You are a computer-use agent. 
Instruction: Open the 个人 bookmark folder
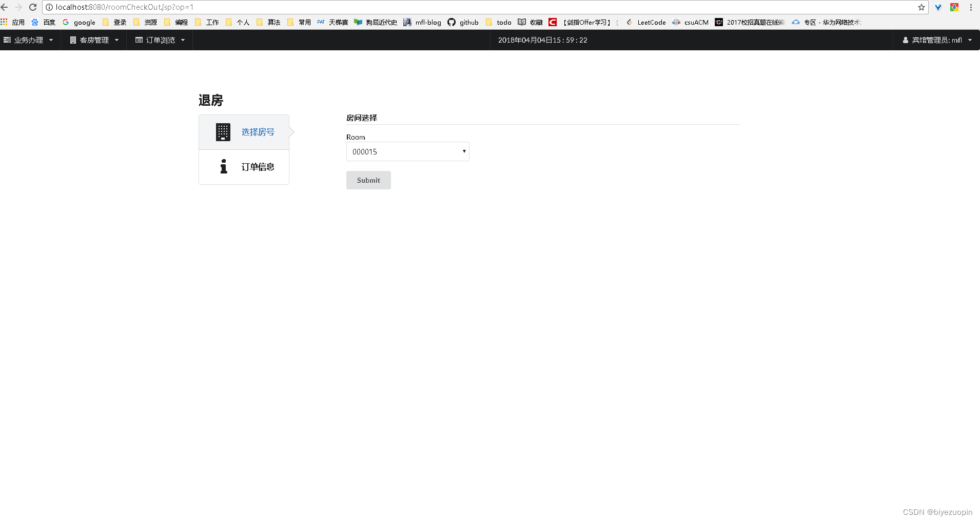tap(238, 22)
